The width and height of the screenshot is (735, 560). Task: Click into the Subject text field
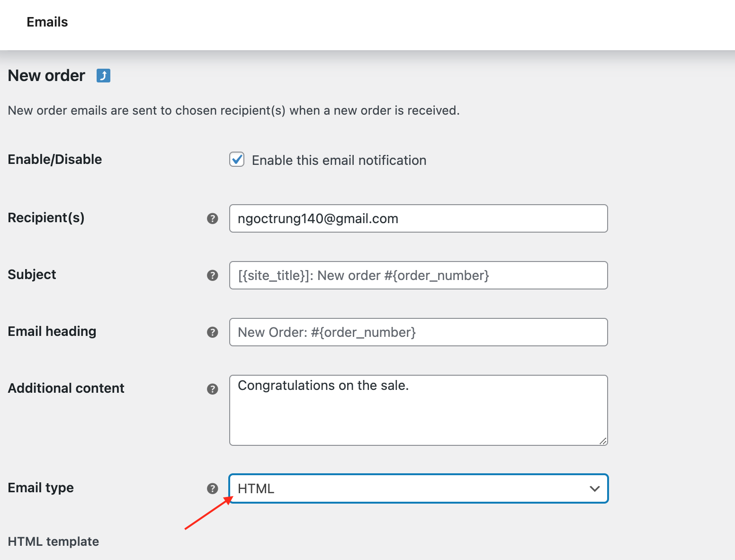pyautogui.click(x=418, y=275)
